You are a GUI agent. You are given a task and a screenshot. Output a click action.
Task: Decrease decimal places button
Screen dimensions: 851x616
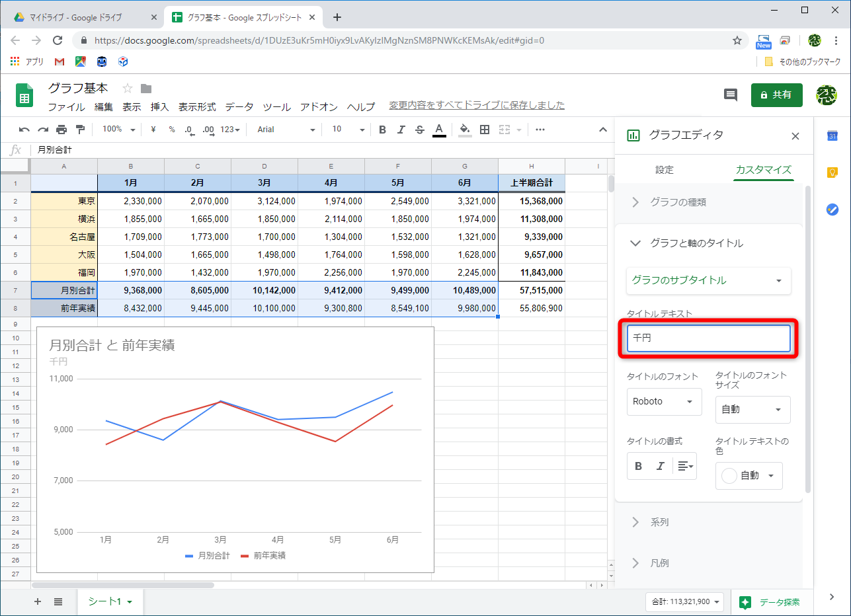(189, 130)
